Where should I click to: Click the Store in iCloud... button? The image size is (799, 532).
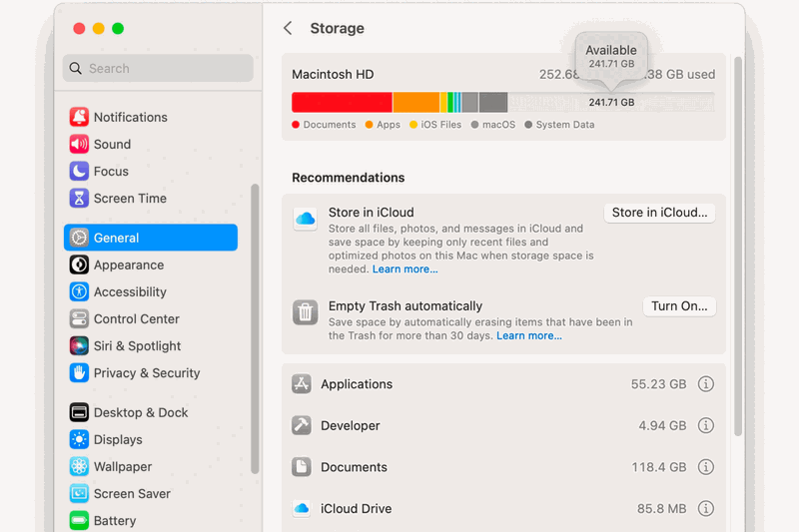[659, 213]
